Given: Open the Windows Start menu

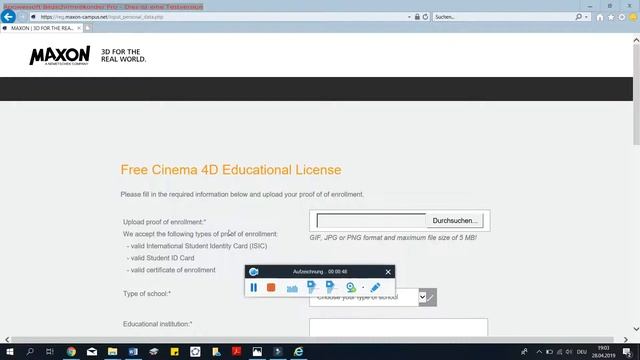Looking at the screenshot, I should (10, 351).
